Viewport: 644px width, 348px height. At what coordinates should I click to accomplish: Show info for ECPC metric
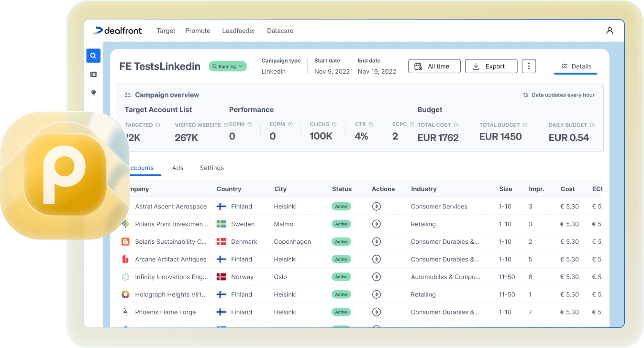pyautogui.click(x=412, y=124)
